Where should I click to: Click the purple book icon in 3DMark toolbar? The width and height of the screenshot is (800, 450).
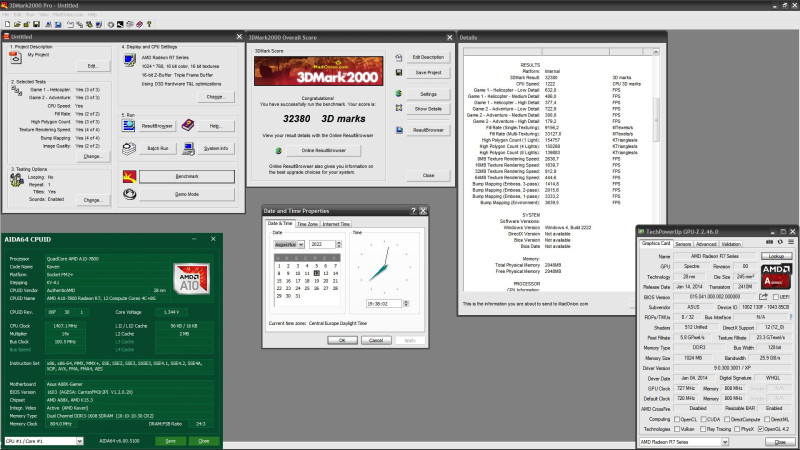pyautogui.click(x=139, y=24)
